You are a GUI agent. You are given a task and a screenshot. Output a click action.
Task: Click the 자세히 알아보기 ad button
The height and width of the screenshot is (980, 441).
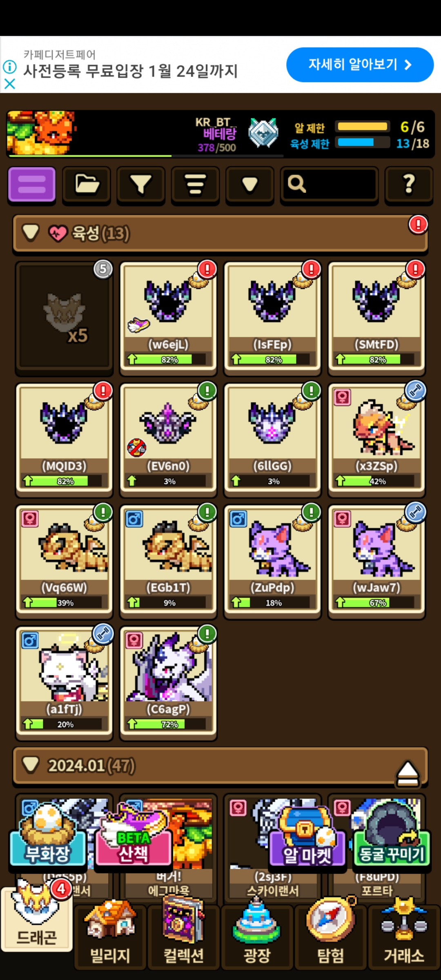(x=360, y=65)
